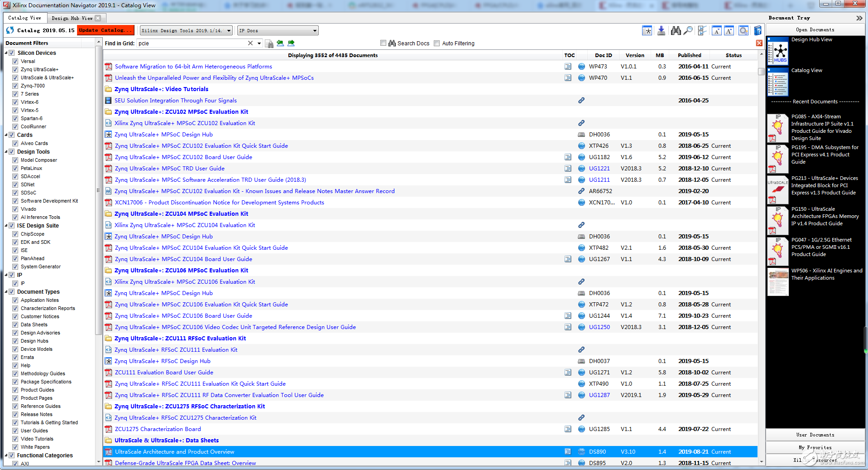Click web globe icon for WP470 row
This screenshot has width=868, height=470.
click(x=581, y=78)
